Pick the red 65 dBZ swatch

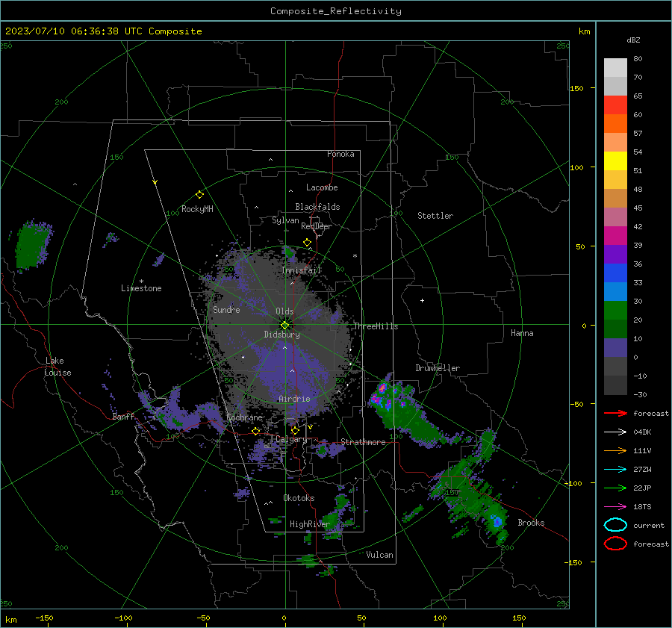click(615, 105)
